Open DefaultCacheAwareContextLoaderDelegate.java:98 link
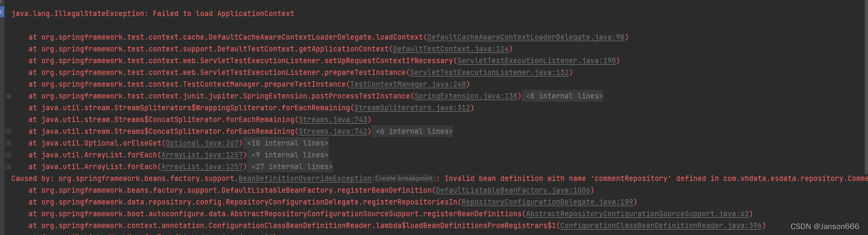The width and height of the screenshot is (868, 235). (x=526, y=37)
